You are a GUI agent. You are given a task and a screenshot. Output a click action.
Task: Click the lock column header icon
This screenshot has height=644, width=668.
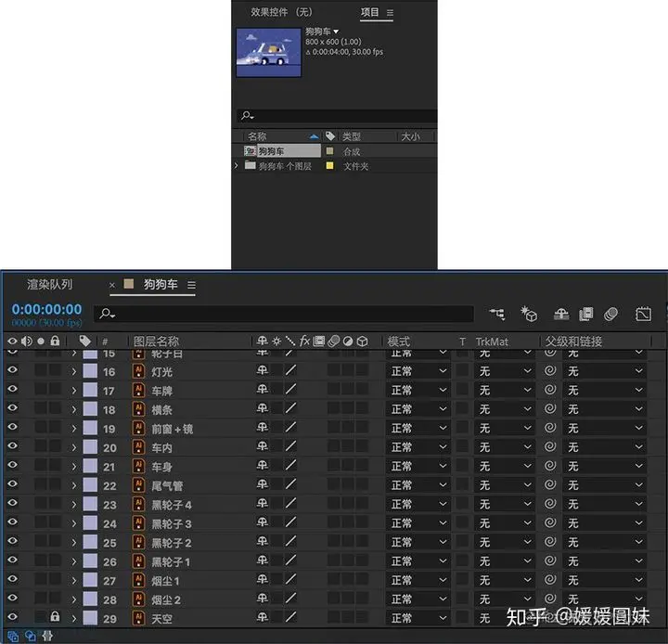click(x=55, y=341)
